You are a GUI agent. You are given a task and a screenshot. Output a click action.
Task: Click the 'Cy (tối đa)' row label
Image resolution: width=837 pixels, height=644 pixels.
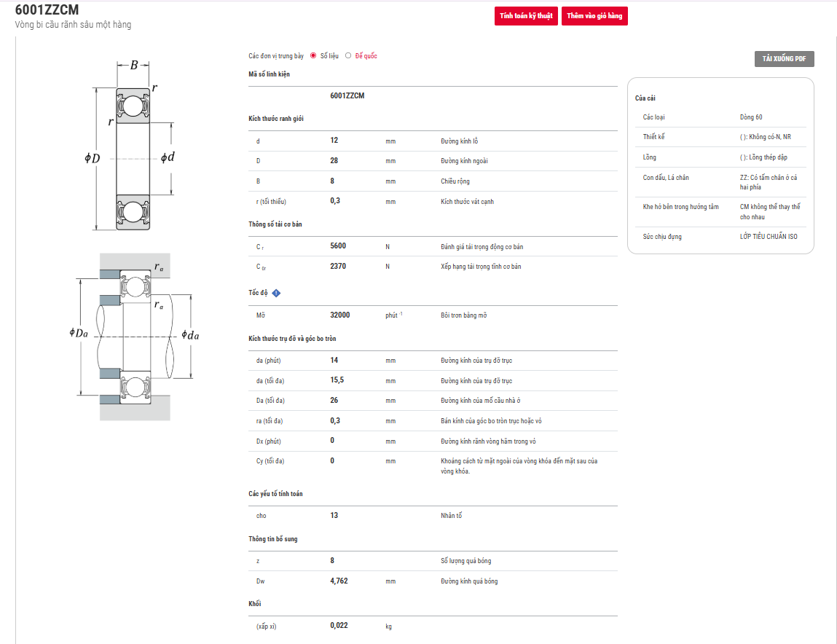tap(270, 461)
